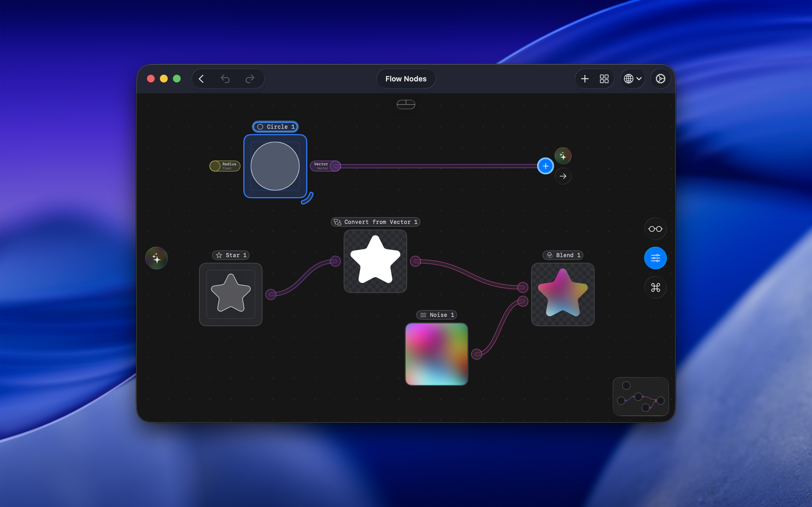The image size is (812, 507).
Task: Select the Circle 1 node label
Action: (x=275, y=127)
